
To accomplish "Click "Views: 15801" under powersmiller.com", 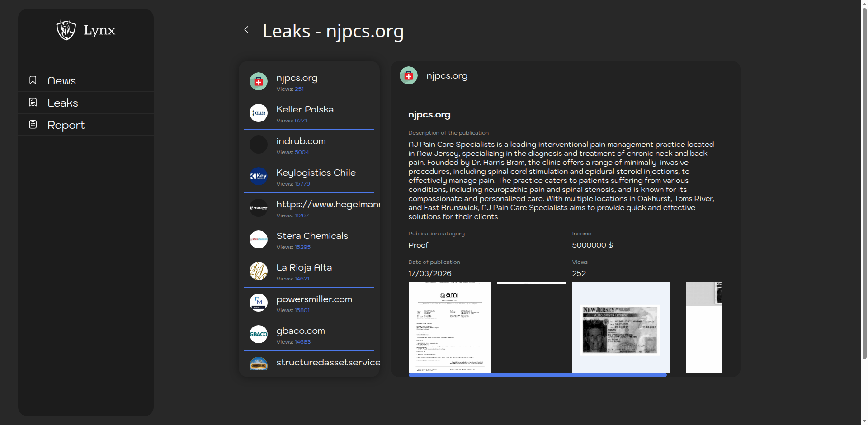I will pos(293,310).
